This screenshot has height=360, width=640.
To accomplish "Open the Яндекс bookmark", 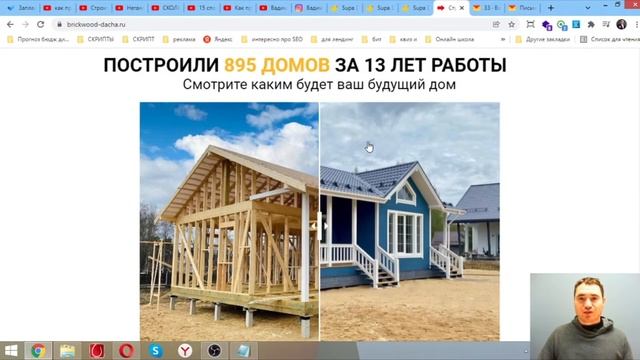I will click(x=218, y=39).
